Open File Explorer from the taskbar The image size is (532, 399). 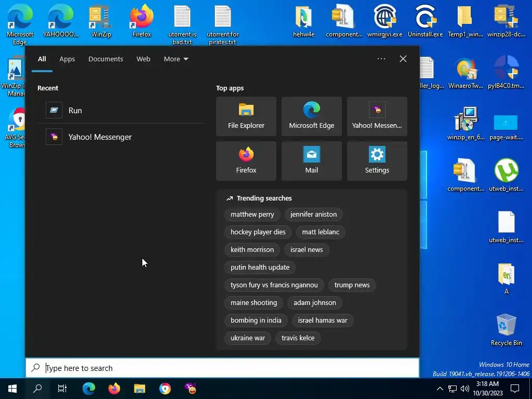pos(139,389)
